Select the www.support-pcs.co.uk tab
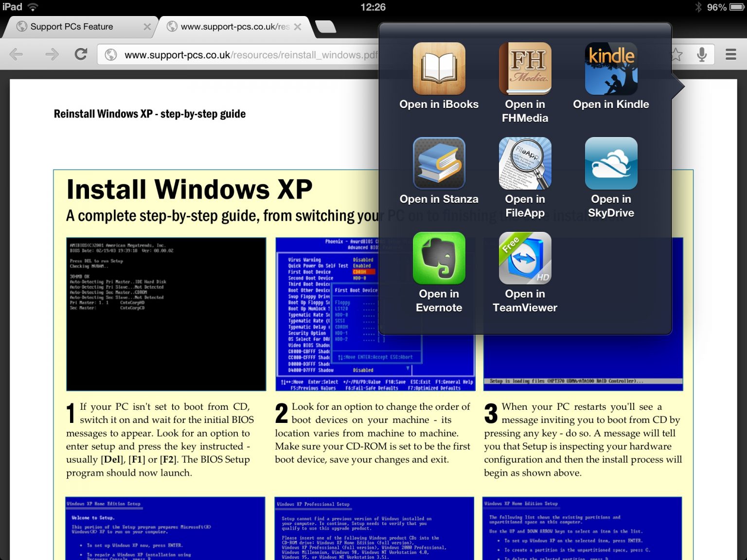 234,27
